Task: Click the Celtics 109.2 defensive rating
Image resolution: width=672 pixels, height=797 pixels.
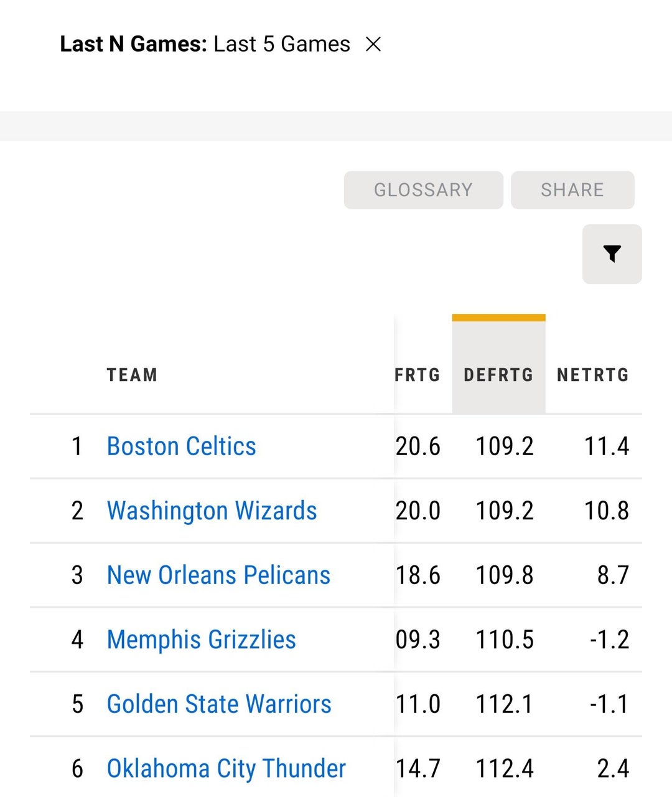Action: [x=505, y=446]
